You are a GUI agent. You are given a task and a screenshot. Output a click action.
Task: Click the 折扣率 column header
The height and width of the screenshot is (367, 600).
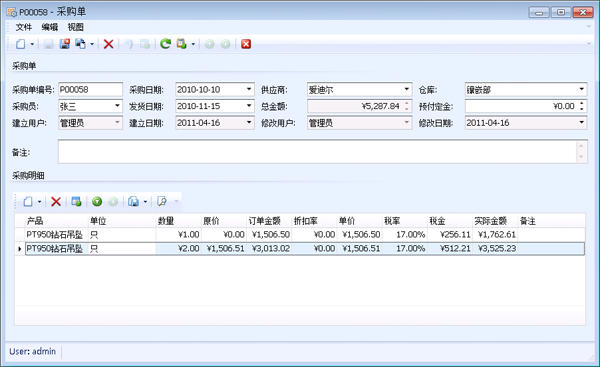(314, 221)
